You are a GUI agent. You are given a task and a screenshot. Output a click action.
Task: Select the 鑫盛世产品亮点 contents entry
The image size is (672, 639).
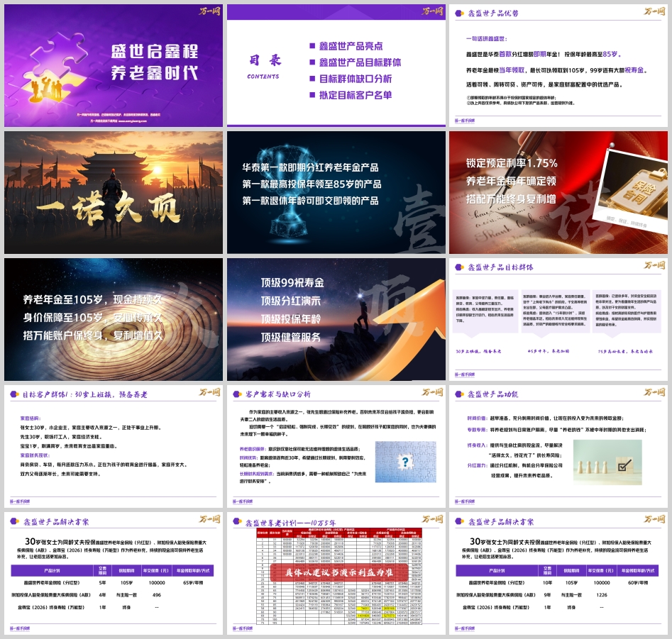tap(351, 46)
